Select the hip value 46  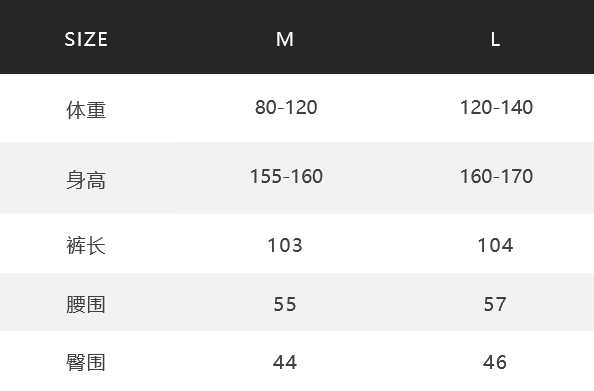(x=495, y=362)
